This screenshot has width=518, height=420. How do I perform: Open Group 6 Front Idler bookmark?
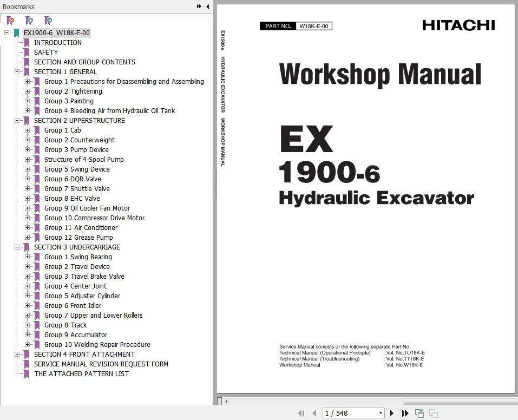coord(73,306)
